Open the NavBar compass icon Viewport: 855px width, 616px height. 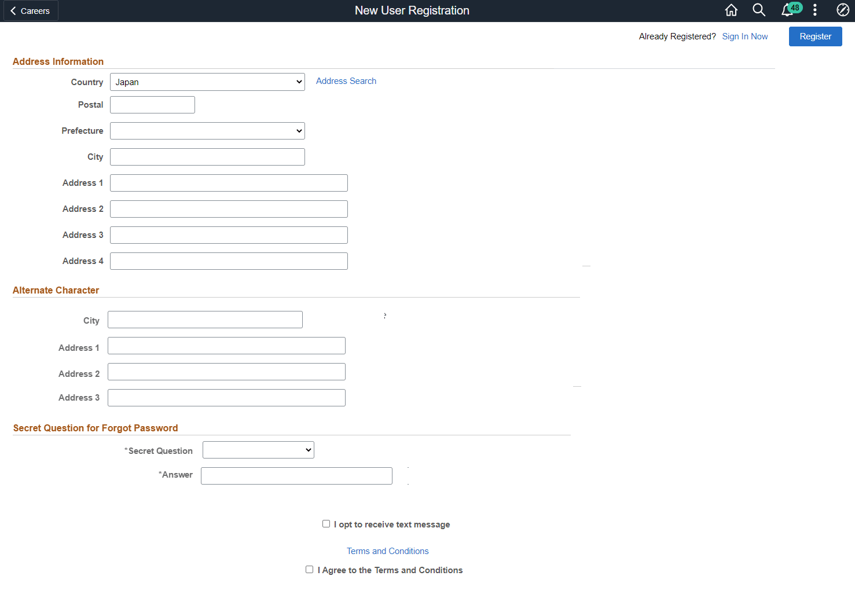842,10
